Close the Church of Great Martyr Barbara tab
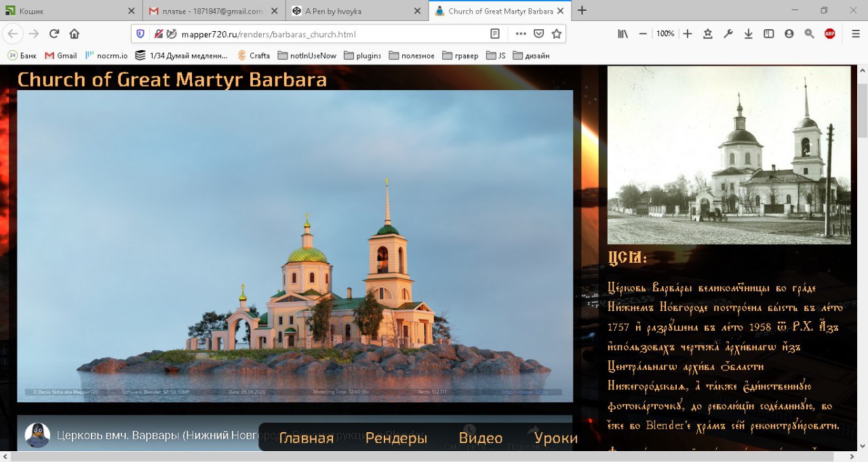868x462 pixels. coord(560,11)
